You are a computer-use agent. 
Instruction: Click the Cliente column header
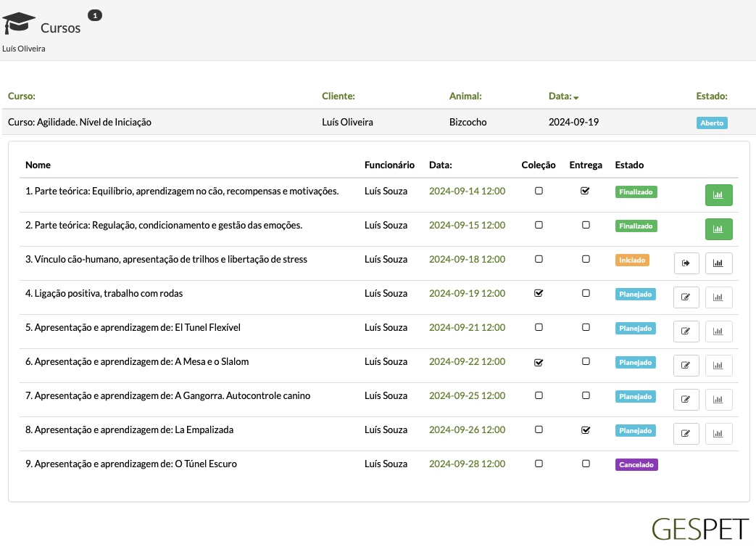338,96
